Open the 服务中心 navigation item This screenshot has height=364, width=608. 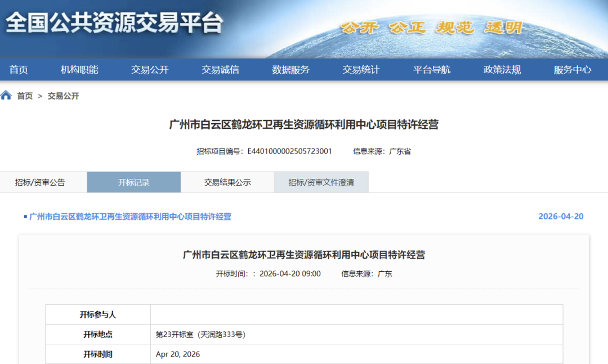tap(573, 70)
